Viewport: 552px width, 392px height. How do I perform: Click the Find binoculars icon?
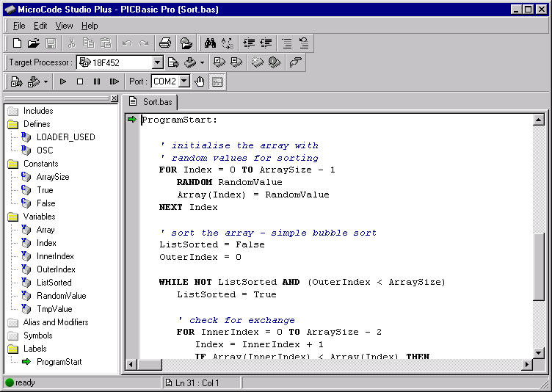210,43
